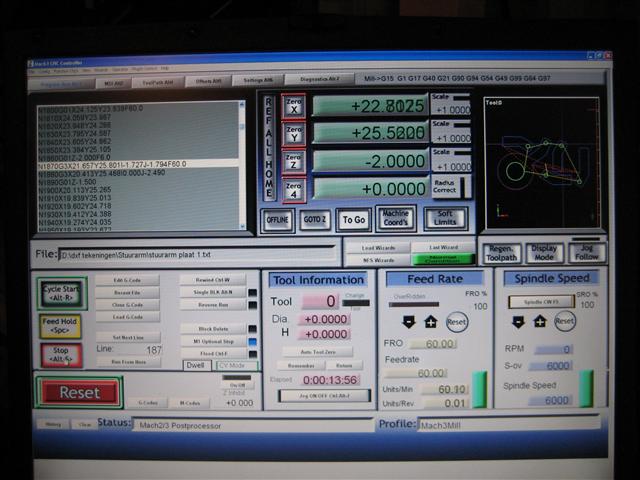Lower feed rate with the down arrow
The width and height of the screenshot is (640, 480).
409,322
